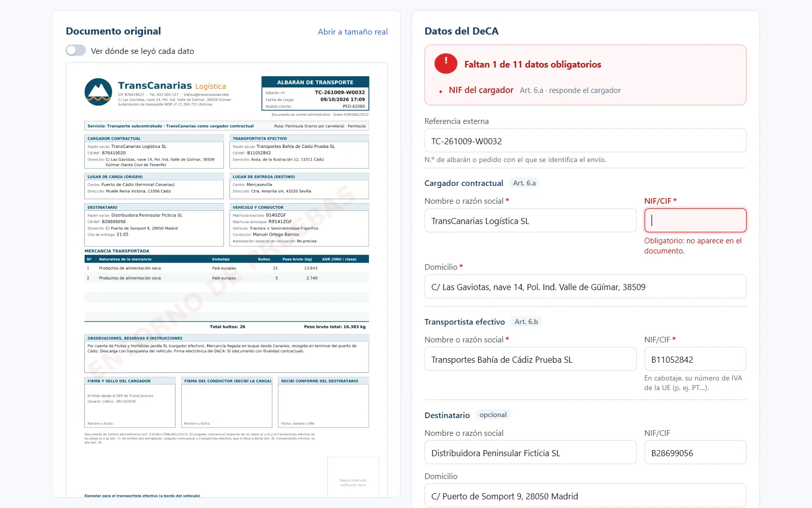This screenshot has height=508, width=812.
Task: Edit transportista name 'Transportes Bahía de Cádiz Prueba SL'
Action: [530, 359]
